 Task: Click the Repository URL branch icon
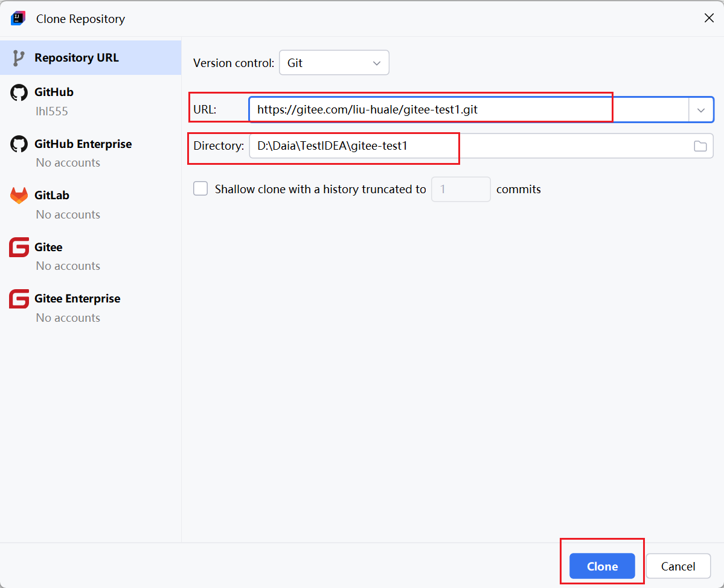19,58
